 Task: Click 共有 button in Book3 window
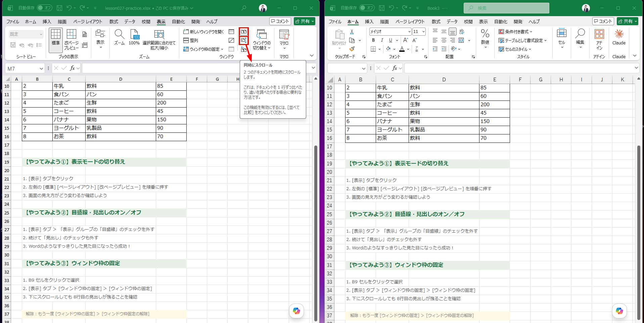click(628, 21)
